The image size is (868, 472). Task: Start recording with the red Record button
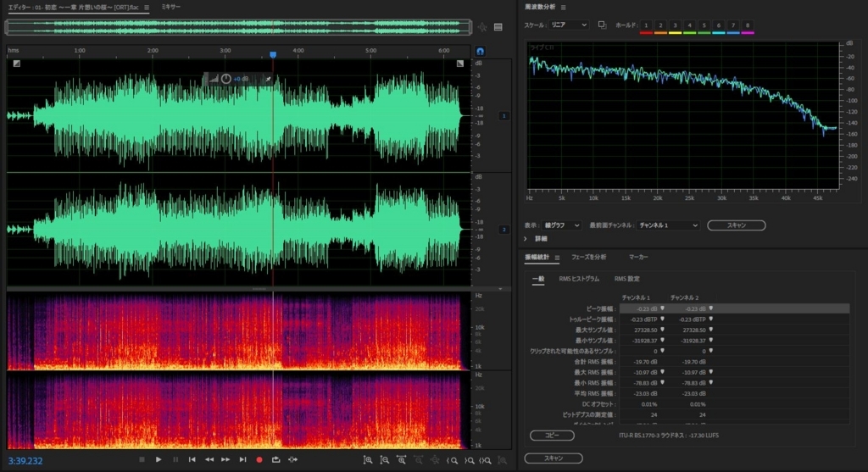pyautogui.click(x=259, y=460)
